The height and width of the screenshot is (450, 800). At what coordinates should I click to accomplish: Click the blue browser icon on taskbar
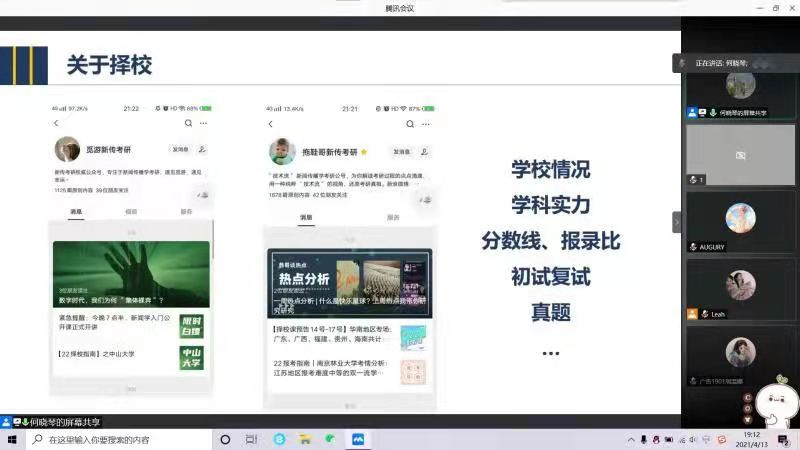280,439
